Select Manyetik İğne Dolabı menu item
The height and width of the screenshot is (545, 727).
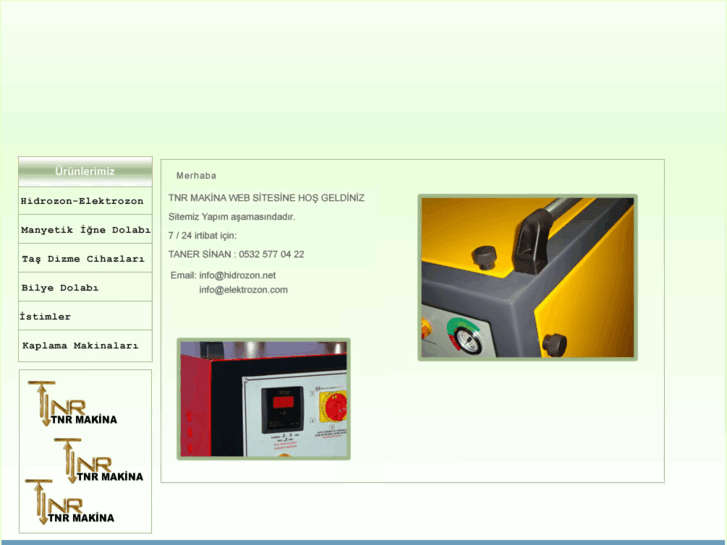tap(85, 230)
